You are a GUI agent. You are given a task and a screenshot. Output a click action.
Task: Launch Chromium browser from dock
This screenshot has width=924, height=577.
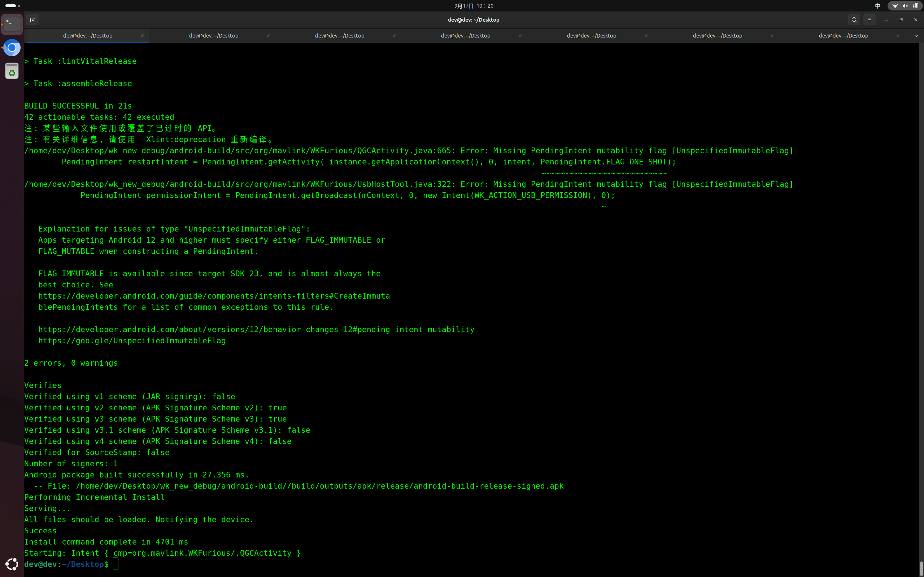click(x=12, y=48)
